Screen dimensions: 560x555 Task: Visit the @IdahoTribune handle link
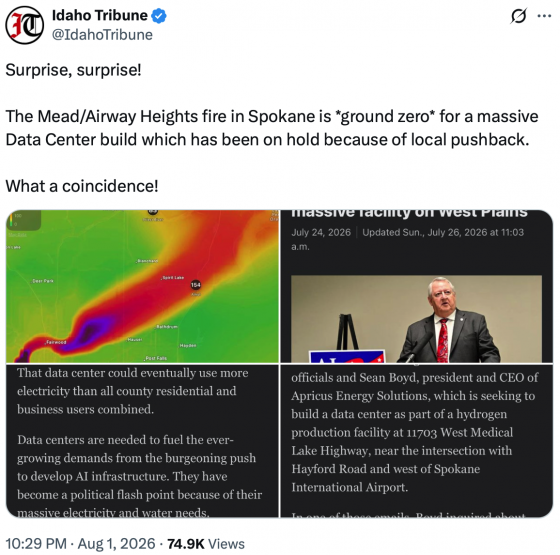coord(102,35)
